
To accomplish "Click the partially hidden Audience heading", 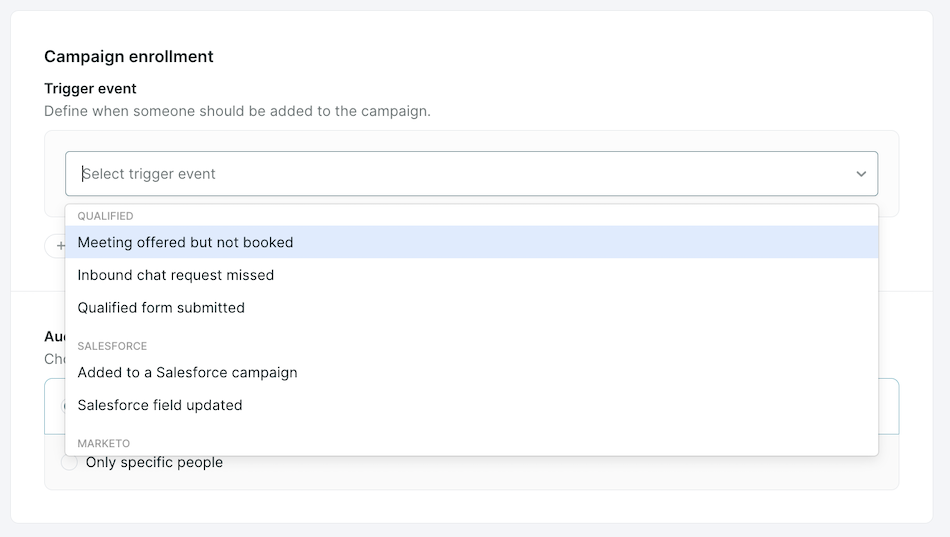I will pyautogui.click(x=55, y=336).
